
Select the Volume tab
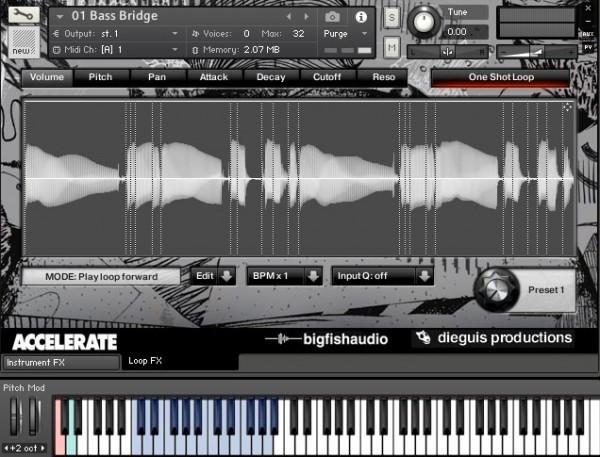47,77
